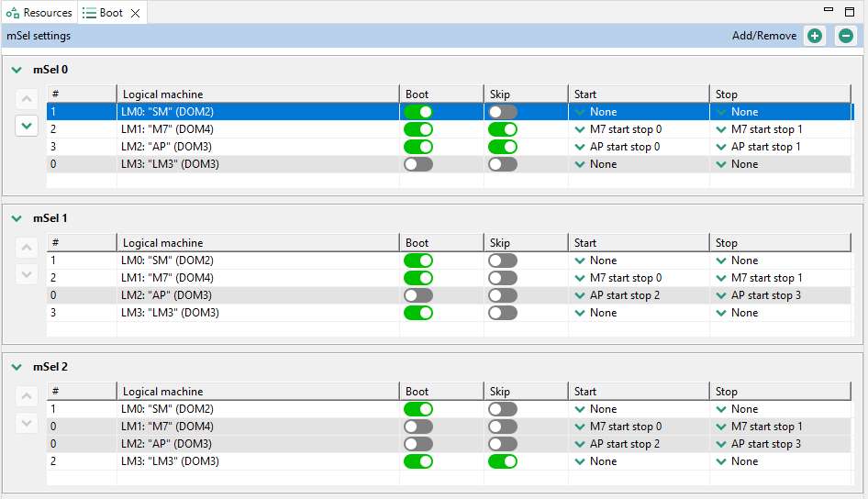The width and height of the screenshot is (868, 499).
Task: Click the Remove mSel minus icon
Action: [x=845, y=36]
